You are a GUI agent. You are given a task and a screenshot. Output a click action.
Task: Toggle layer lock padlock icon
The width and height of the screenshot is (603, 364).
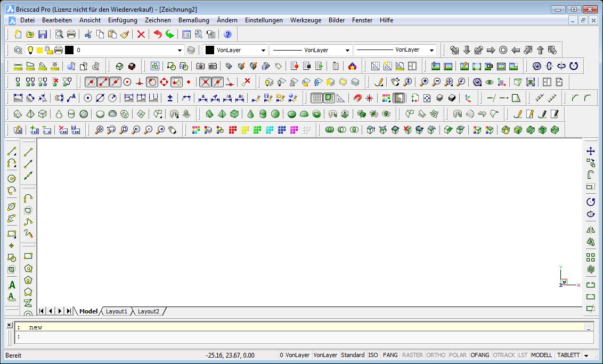click(x=49, y=50)
